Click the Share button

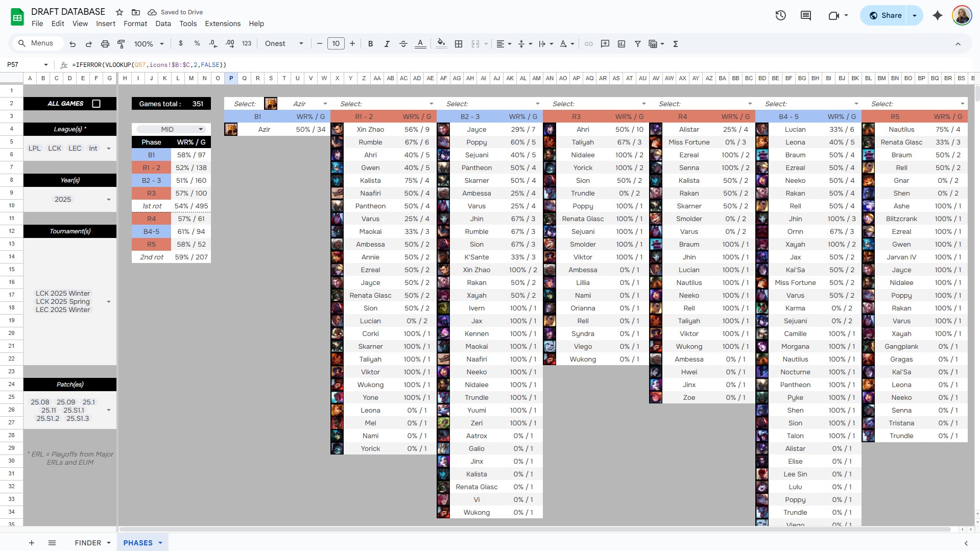pyautogui.click(x=885, y=15)
